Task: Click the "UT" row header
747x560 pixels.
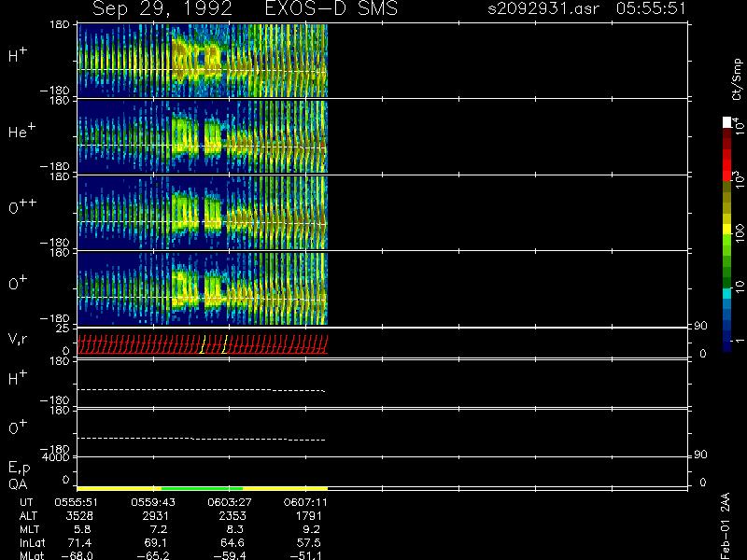Action: point(26,502)
